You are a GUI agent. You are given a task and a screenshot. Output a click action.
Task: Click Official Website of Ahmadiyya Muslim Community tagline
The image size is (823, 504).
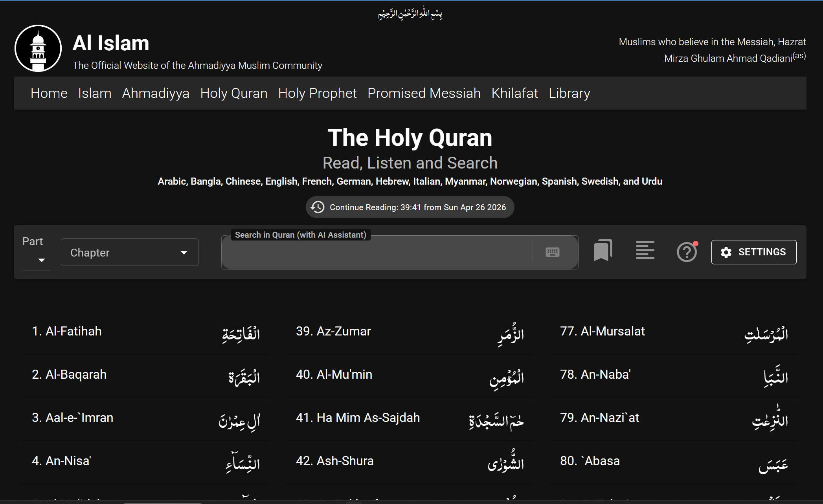197,65
